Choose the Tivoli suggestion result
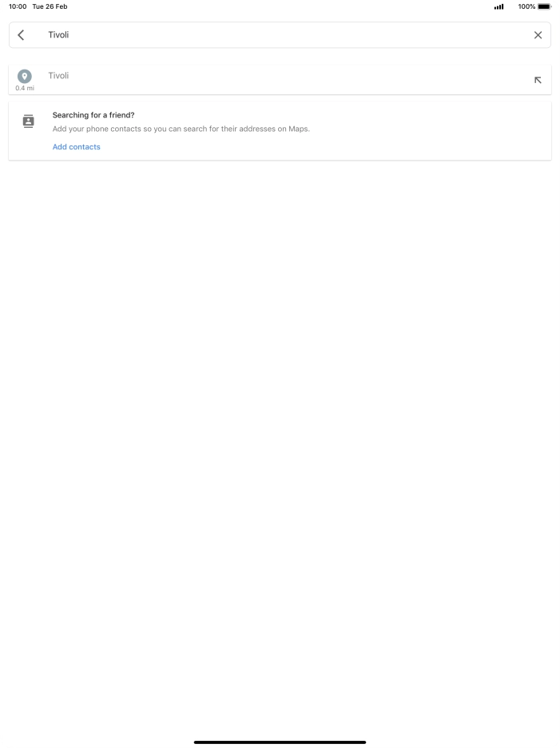This screenshot has height=748, width=560. click(280, 80)
